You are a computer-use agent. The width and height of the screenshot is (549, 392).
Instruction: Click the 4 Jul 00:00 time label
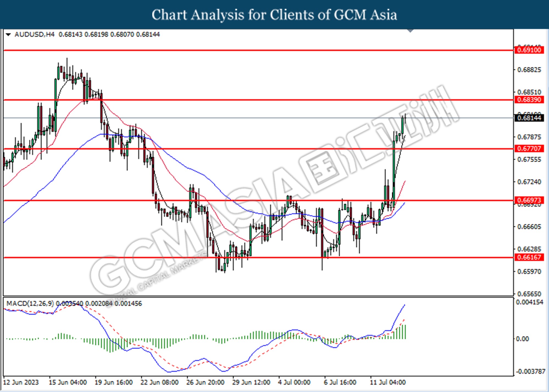(294, 382)
